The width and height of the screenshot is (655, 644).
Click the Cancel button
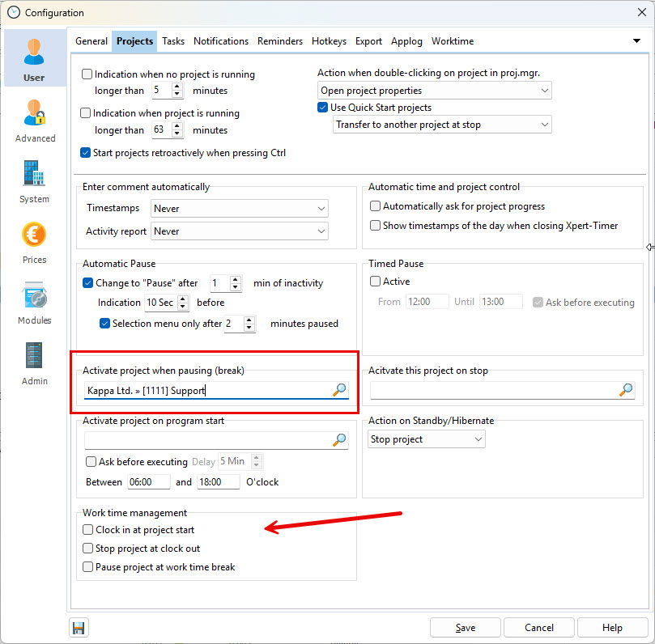pyautogui.click(x=539, y=628)
